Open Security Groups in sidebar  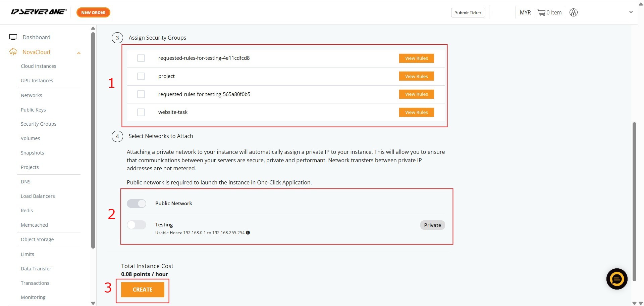click(x=39, y=124)
